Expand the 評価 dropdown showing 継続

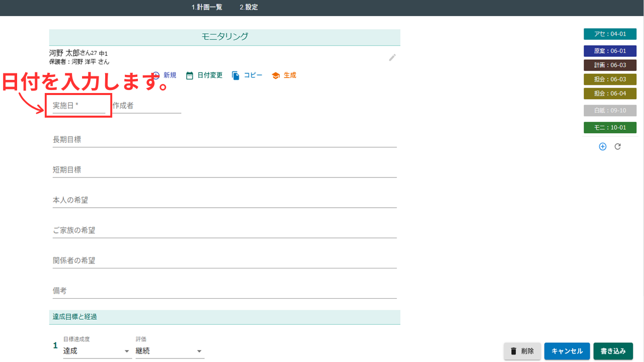pyautogui.click(x=170, y=351)
